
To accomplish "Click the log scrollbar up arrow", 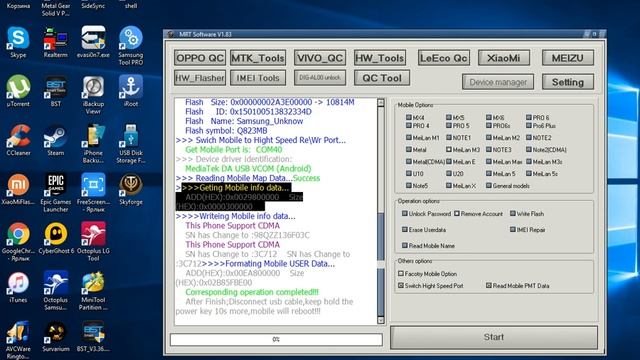I will (380, 102).
